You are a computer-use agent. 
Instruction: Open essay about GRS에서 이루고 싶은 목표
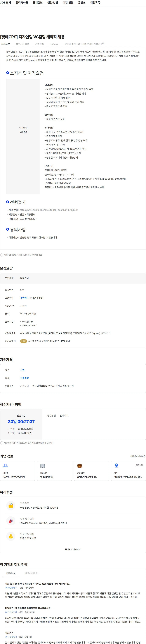[x=37, y=584]
